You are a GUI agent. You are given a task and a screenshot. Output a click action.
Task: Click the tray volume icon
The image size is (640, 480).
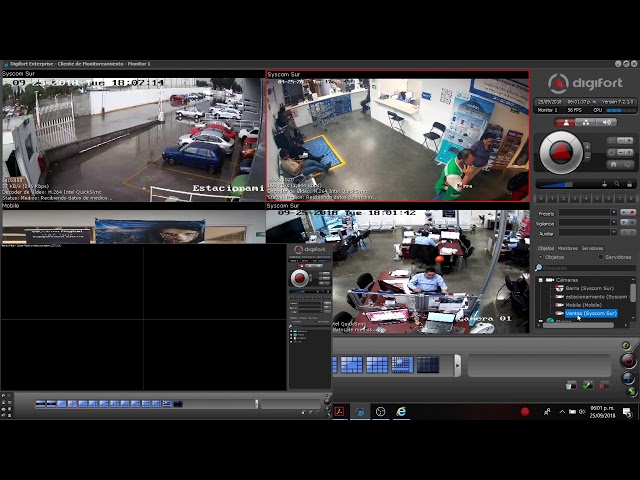[x=582, y=412]
